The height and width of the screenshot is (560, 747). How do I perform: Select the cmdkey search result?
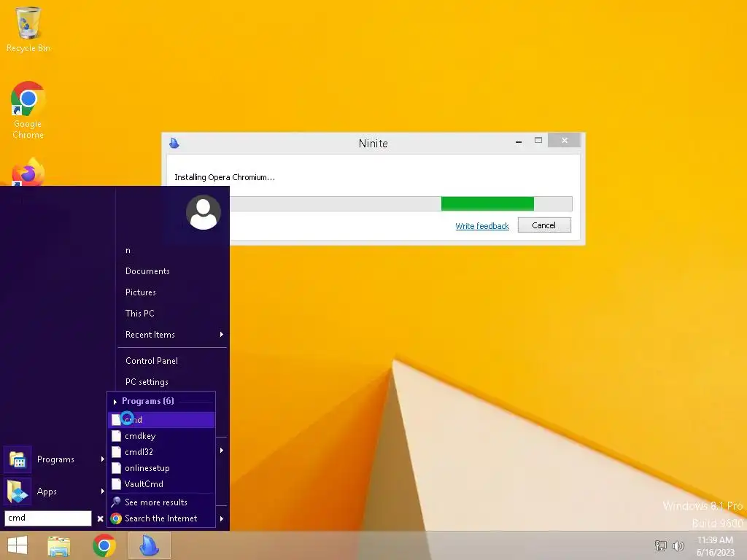tap(161, 436)
